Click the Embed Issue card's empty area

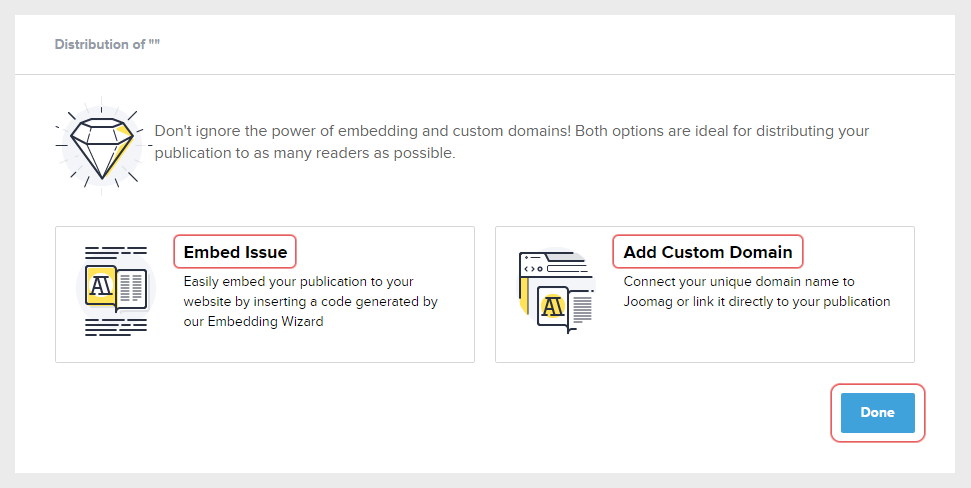pos(400,345)
